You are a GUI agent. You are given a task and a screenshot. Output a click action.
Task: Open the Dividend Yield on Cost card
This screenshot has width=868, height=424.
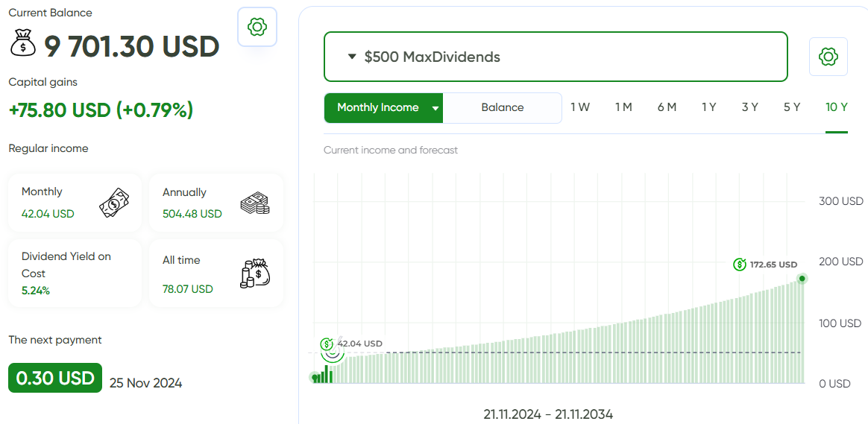(x=75, y=273)
